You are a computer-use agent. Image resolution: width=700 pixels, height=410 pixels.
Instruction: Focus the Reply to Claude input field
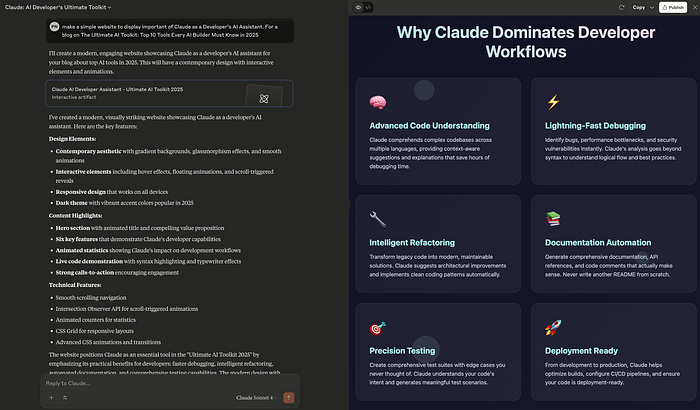tap(170, 383)
